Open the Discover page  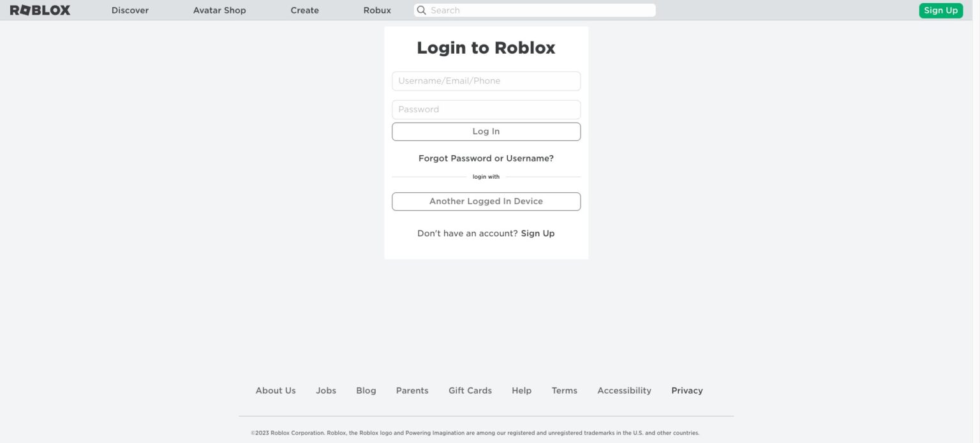point(130,10)
